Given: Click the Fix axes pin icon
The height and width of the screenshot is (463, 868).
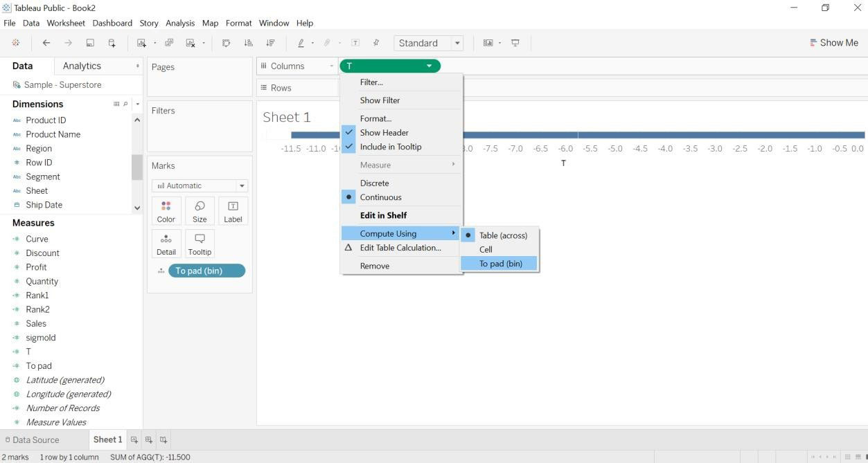Looking at the screenshot, I should pyautogui.click(x=376, y=43).
